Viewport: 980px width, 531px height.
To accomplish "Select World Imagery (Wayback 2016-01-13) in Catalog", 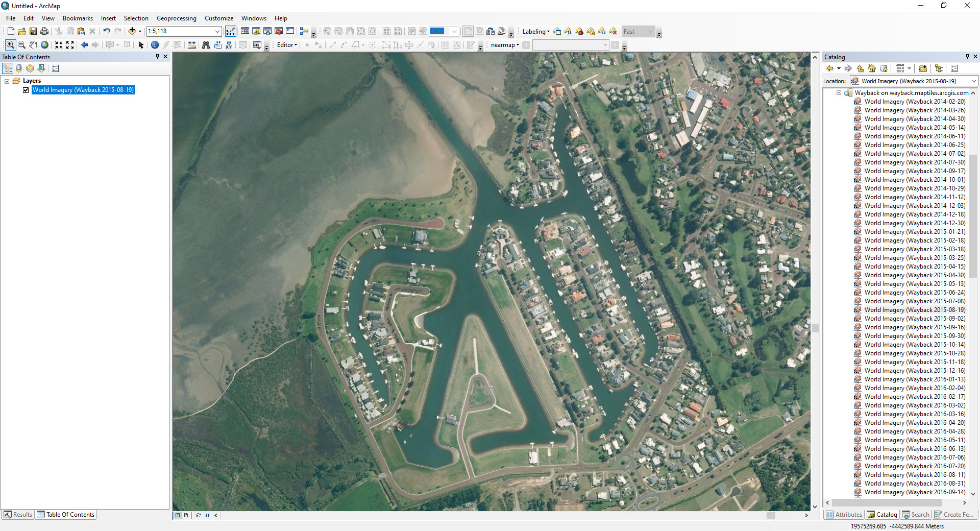I will (915, 379).
